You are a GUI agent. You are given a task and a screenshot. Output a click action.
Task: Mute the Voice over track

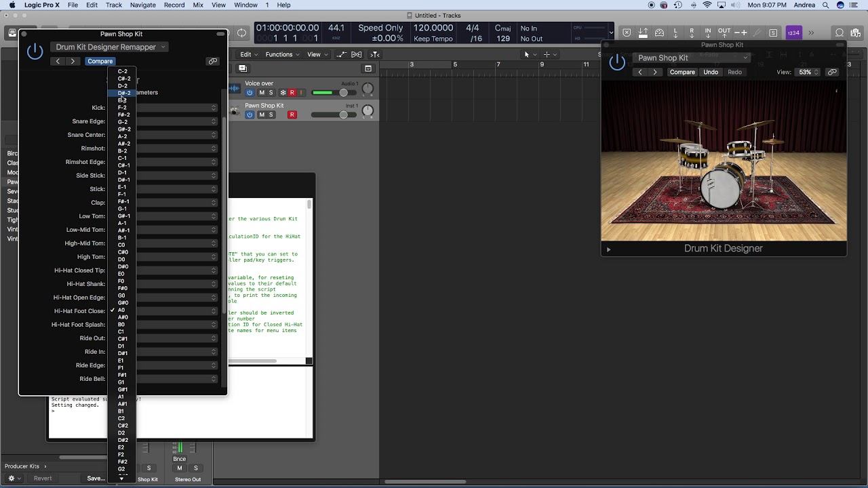[262, 93]
